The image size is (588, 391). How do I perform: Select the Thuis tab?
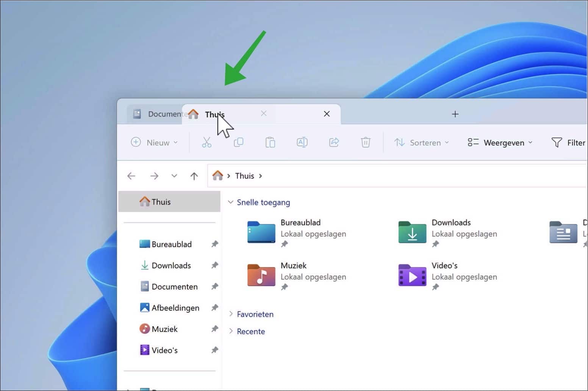[x=214, y=114]
